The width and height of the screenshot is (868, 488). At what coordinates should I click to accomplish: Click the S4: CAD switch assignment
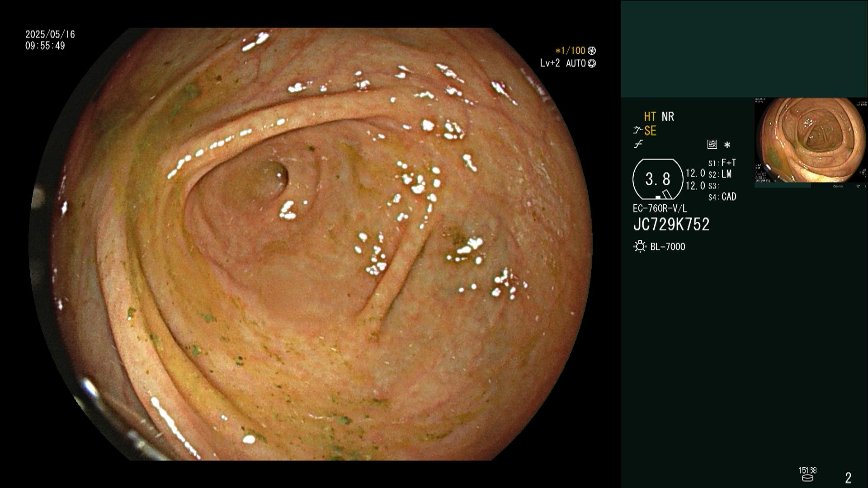pos(722,197)
